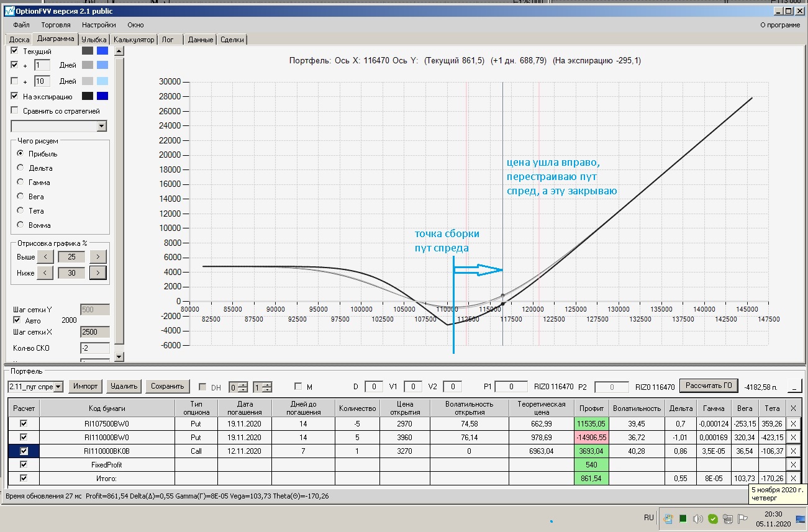Click the underscore collapse button next to -4182,58 п.

tap(794, 387)
